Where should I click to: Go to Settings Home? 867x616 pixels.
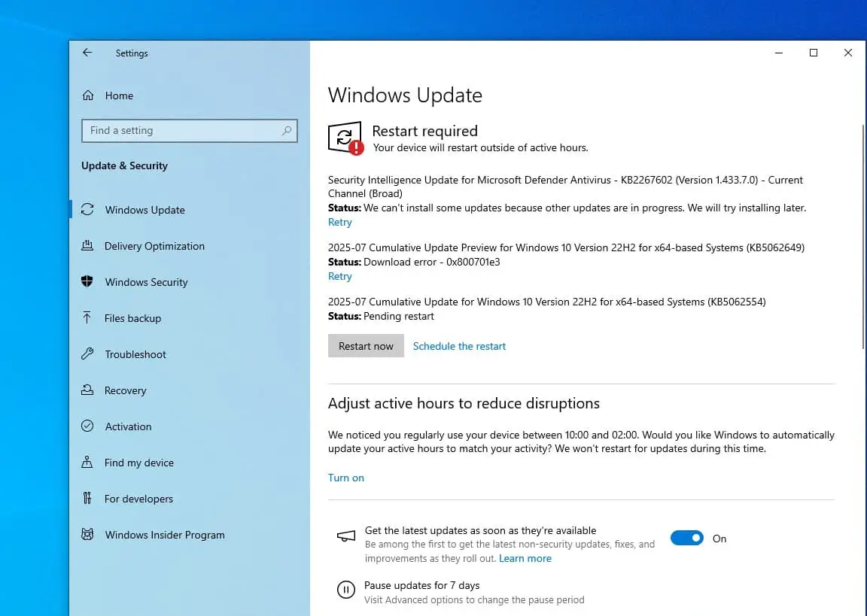pyautogui.click(x=119, y=96)
